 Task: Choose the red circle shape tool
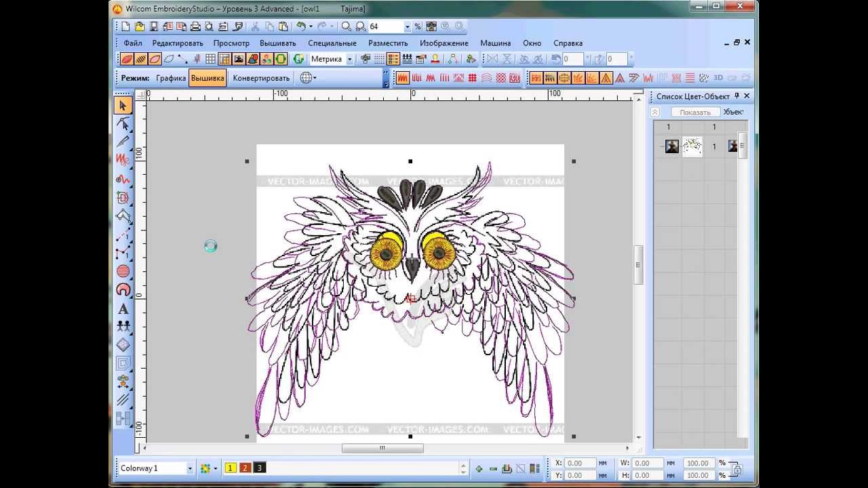[x=123, y=271]
